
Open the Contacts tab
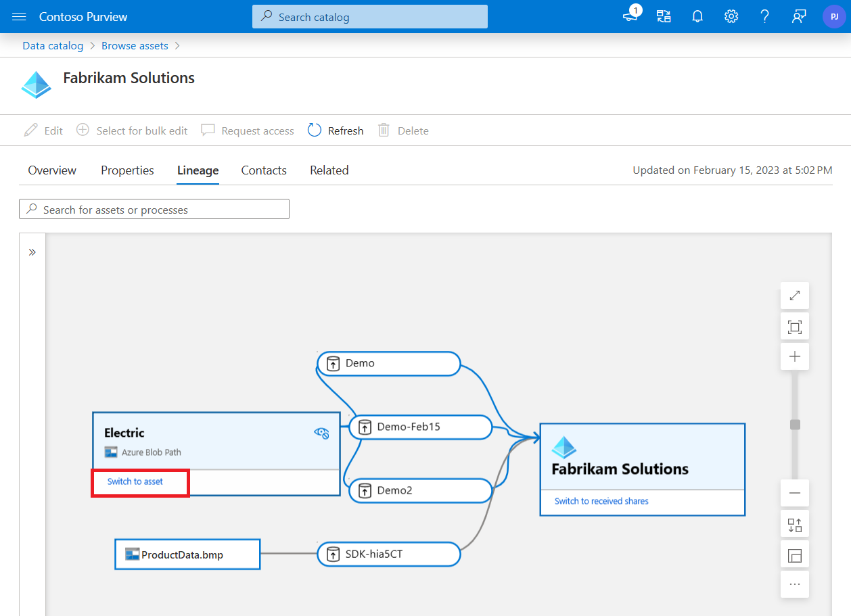coord(263,170)
